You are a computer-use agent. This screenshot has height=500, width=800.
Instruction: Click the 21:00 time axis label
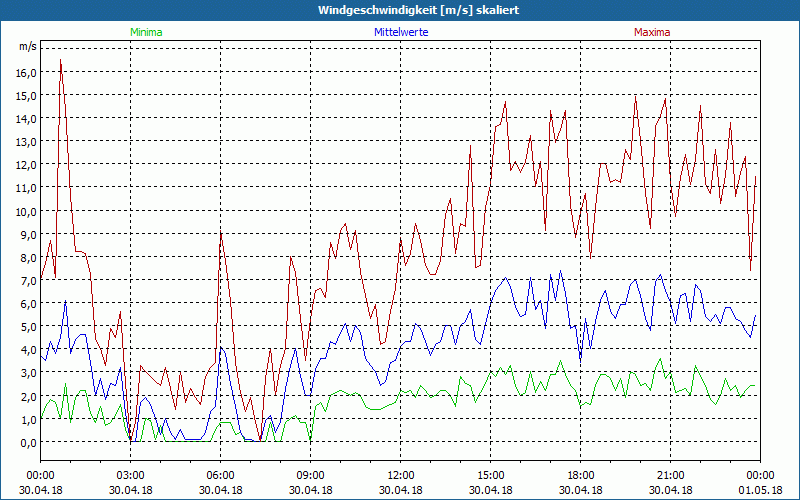(x=670, y=476)
